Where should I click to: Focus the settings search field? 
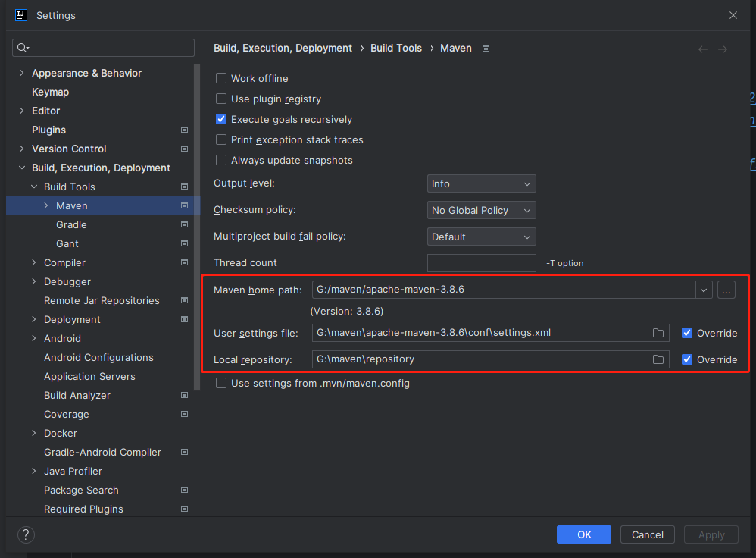coord(103,48)
